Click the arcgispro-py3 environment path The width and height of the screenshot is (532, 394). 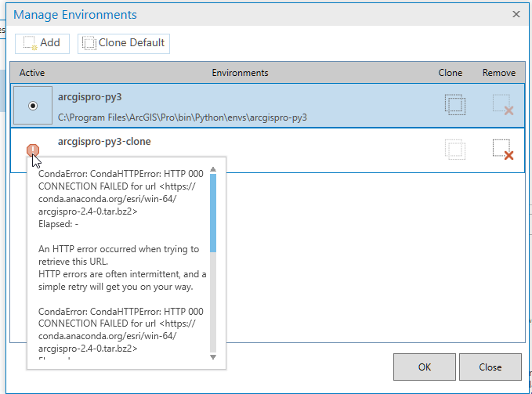[183, 117]
